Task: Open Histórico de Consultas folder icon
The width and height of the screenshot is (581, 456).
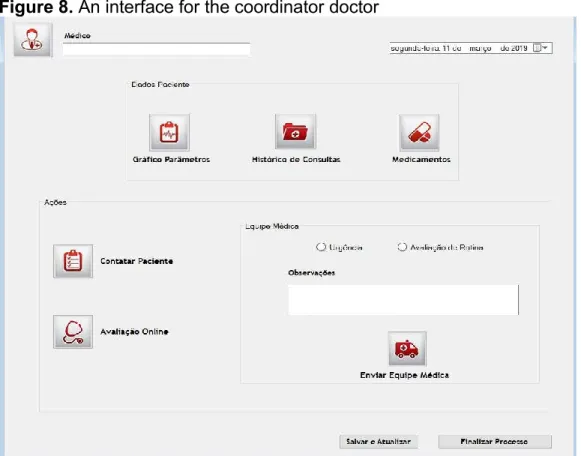Action: (x=295, y=132)
